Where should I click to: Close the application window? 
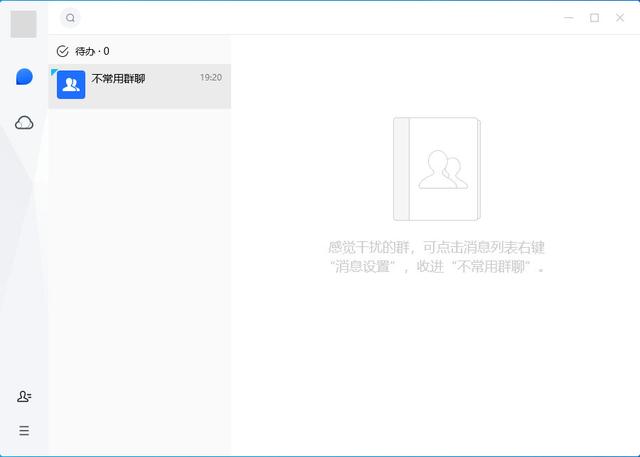[620, 18]
